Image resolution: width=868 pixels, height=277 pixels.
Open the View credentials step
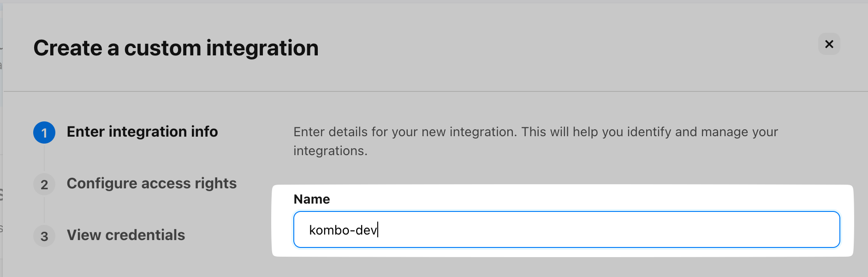click(125, 235)
